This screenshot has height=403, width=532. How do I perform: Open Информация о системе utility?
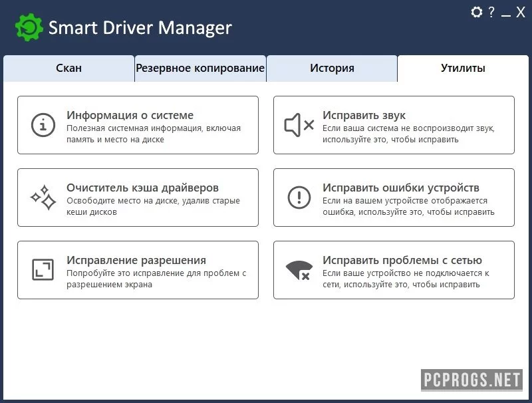click(138, 125)
